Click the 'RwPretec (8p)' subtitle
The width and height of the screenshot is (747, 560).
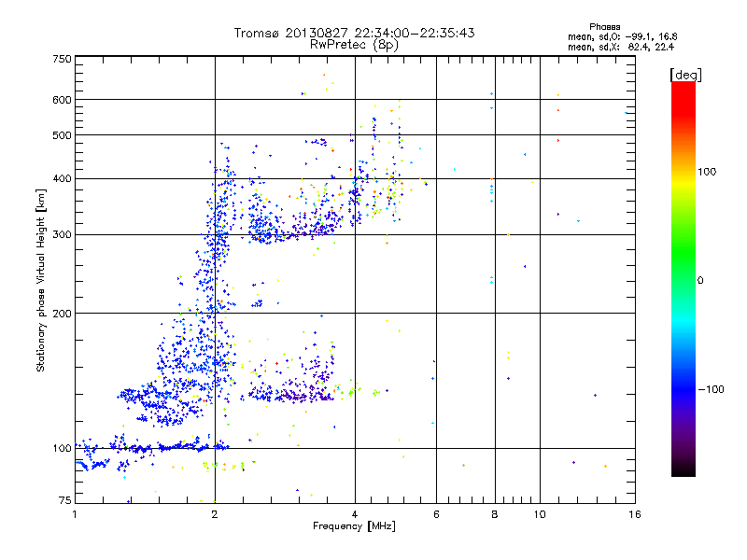pos(354,45)
